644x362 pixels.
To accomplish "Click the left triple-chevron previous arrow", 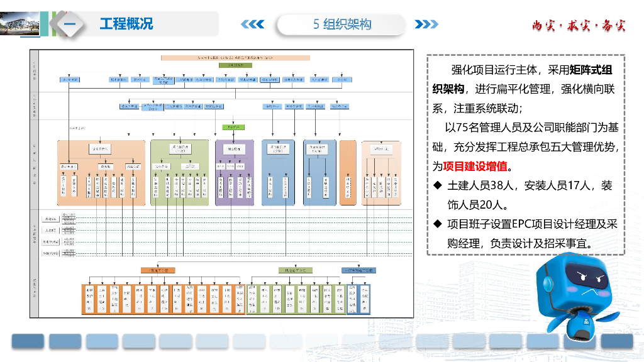I will (253, 25).
